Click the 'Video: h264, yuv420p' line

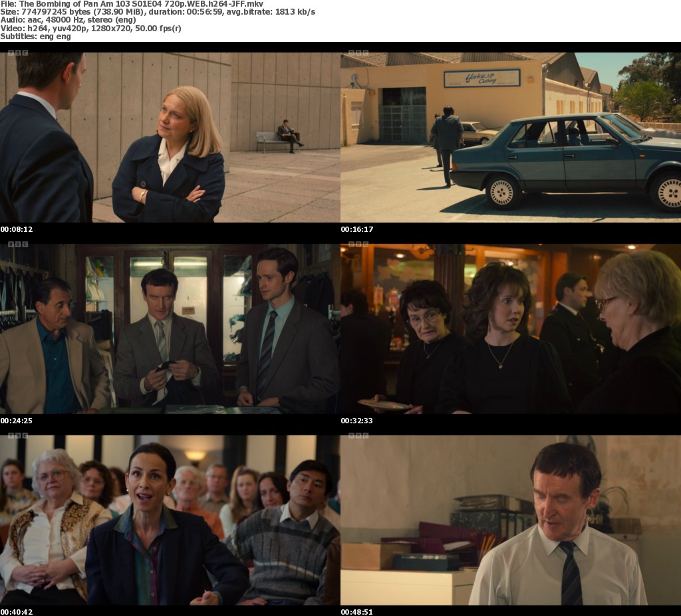coord(90,28)
